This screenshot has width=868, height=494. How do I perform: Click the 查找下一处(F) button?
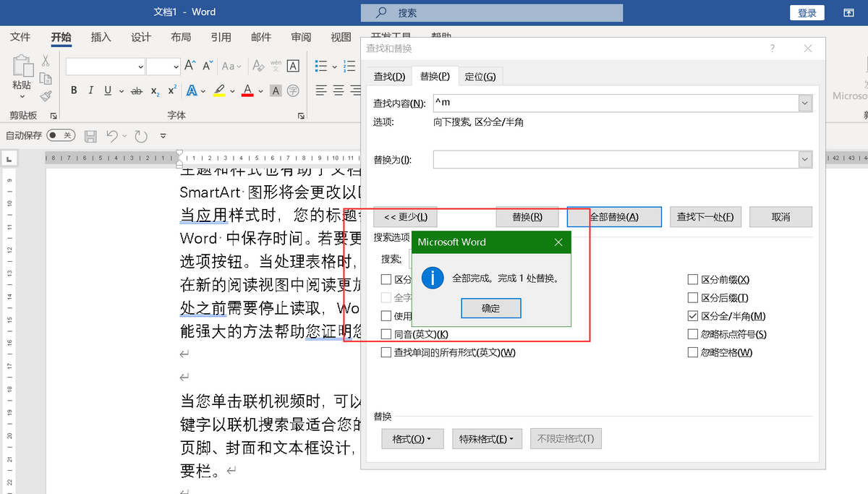tap(705, 217)
